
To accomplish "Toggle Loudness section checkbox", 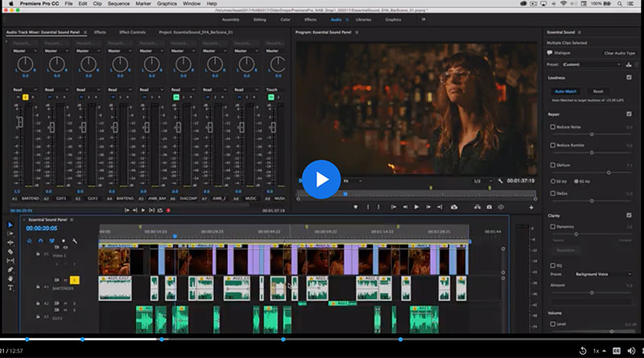I will point(629,77).
